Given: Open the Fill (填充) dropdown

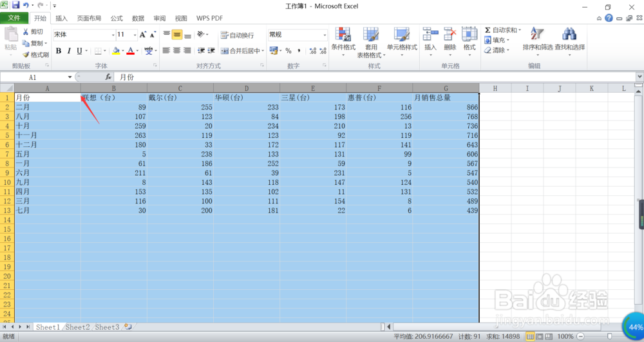Looking at the screenshot, I should [x=496, y=40].
